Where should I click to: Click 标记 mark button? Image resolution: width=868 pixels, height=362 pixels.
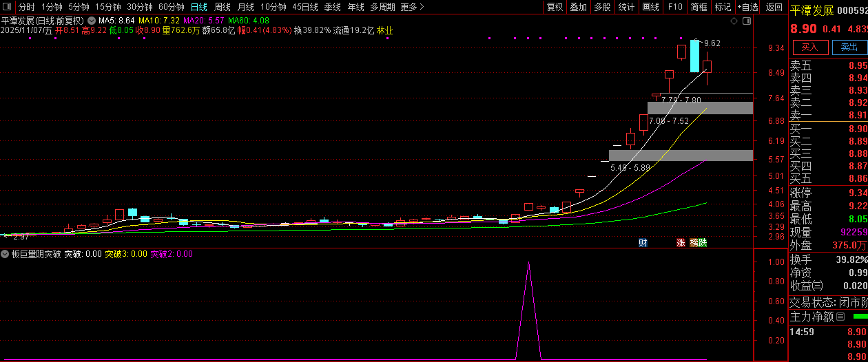tap(723, 7)
